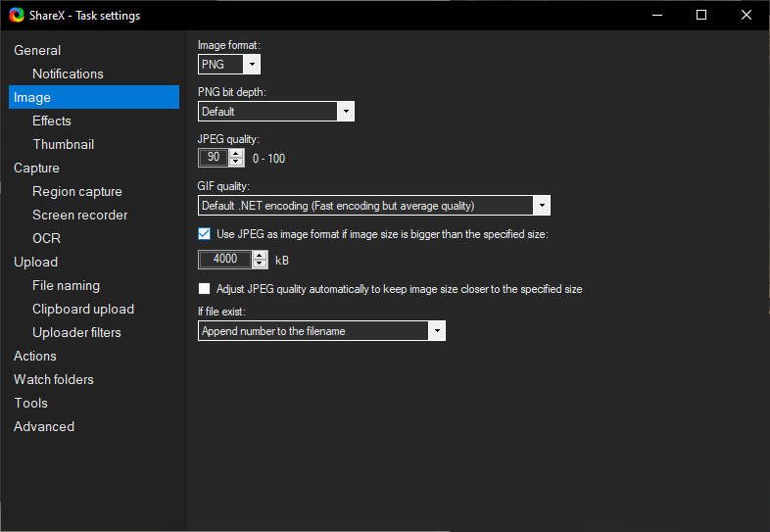Open the General settings section
The width and height of the screenshot is (770, 532).
[x=37, y=50]
